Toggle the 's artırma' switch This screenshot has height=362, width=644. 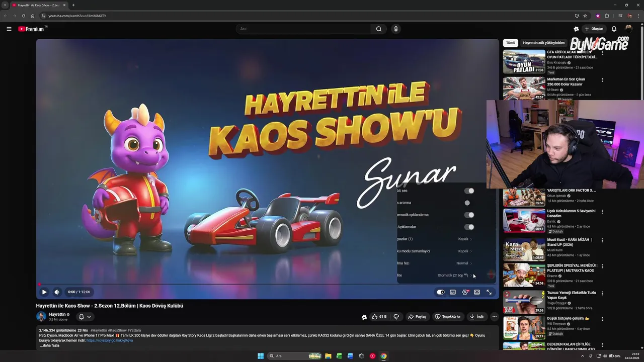pos(467,203)
